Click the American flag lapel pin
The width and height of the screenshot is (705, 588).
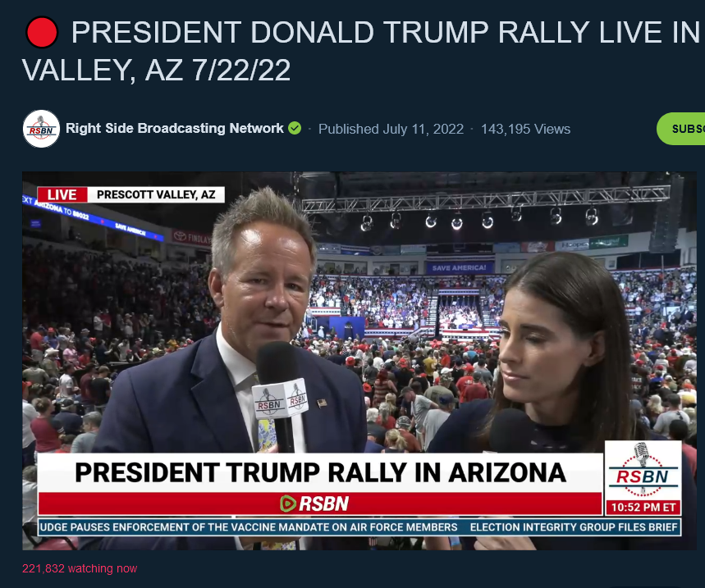tap(322, 403)
